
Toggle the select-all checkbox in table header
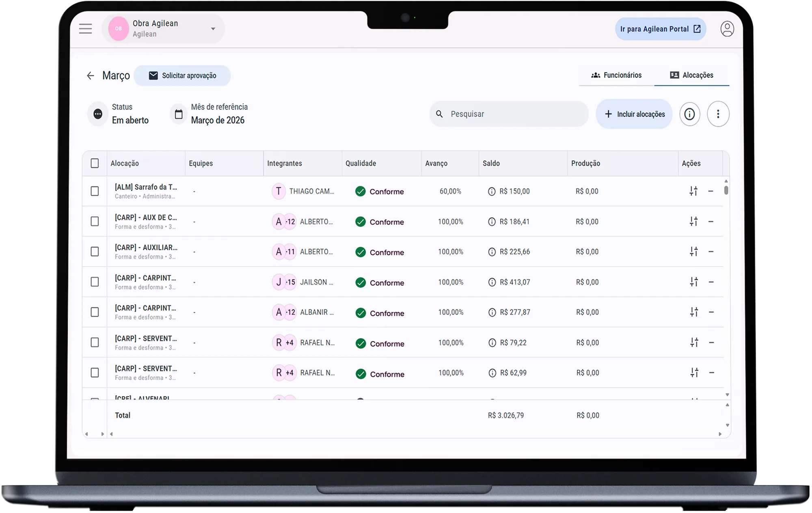[x=95, y=163]
